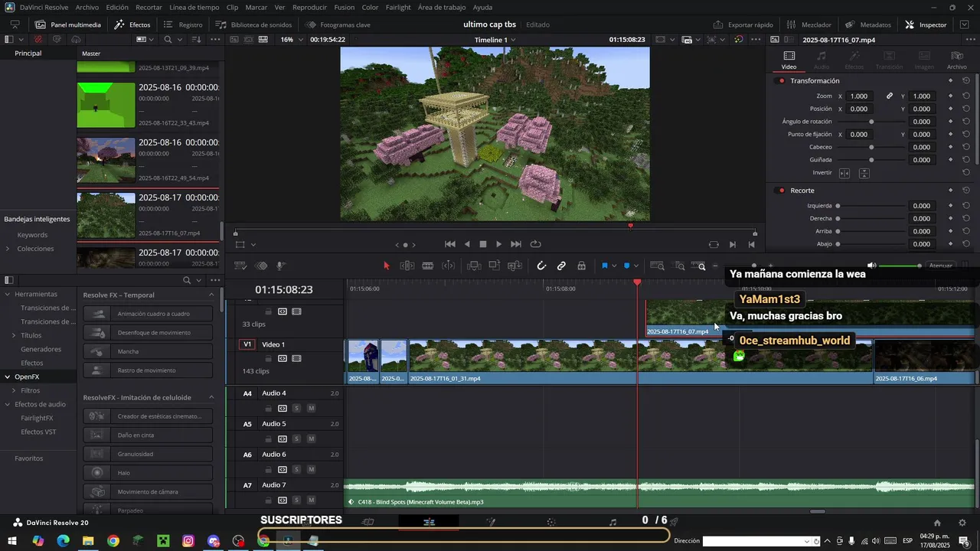Open the flag color dropdown arrow
The image size is (980, 551).
pos(613,266)
